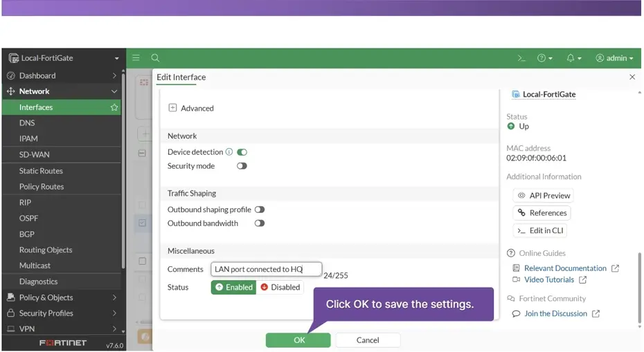Open API Preview
The image size is (644, 352).
click(x=543, y=196)
